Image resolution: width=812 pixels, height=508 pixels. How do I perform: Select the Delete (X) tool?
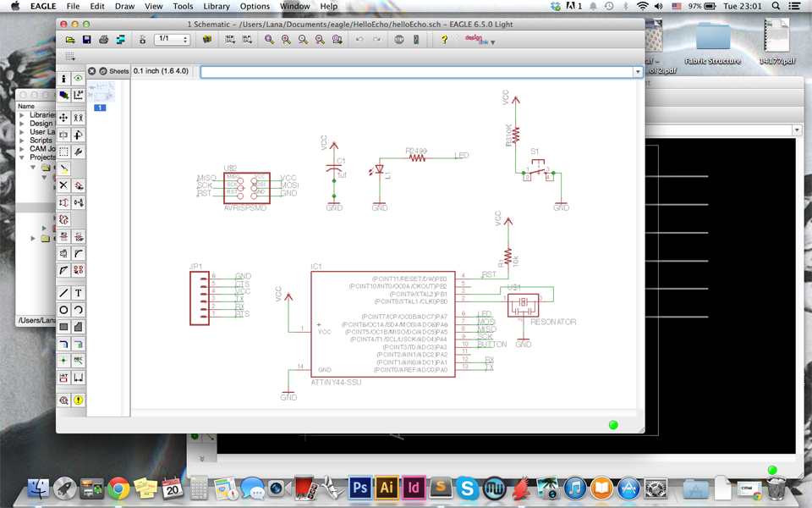63,185
